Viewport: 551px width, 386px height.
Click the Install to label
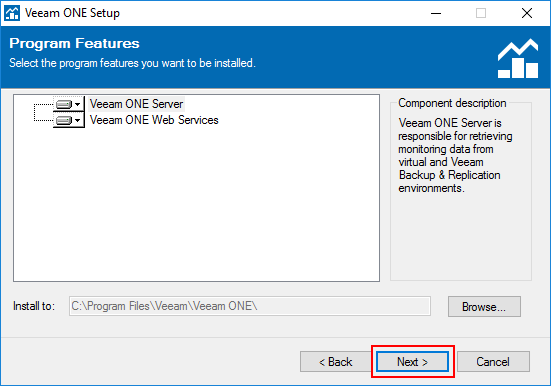tap(34, 306)
